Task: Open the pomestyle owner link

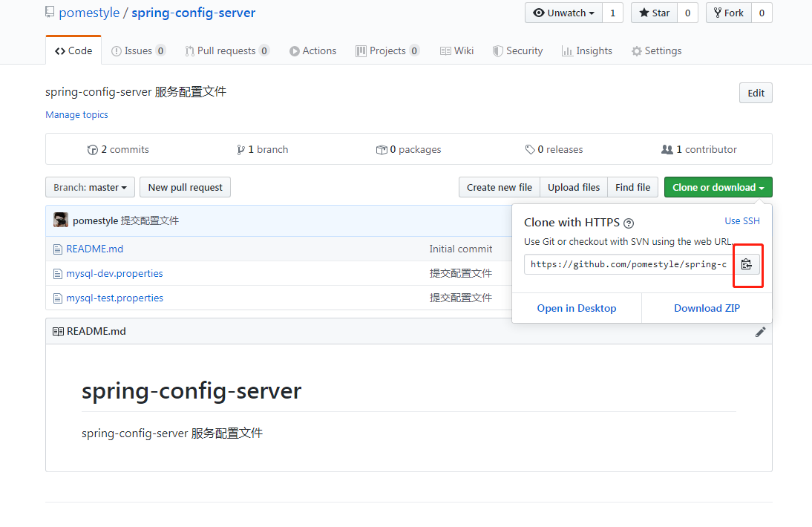Action: coord(89,13)
